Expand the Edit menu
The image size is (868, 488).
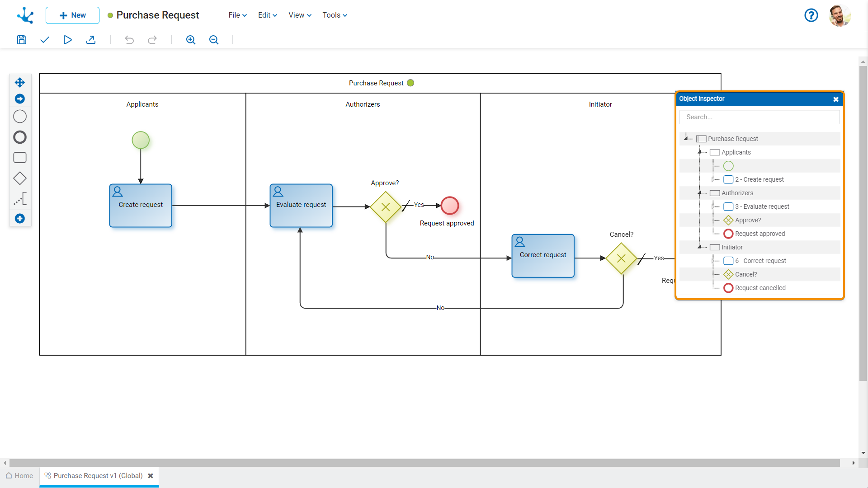point(266,15)
